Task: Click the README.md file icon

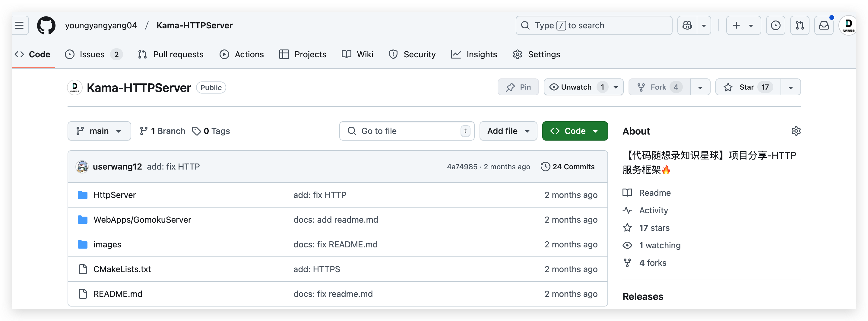Action: point(83,294)
